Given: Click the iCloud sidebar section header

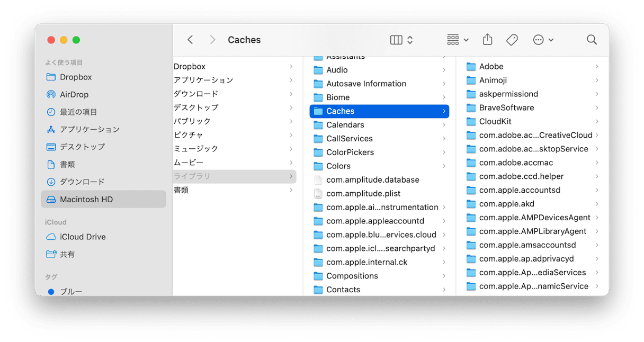Looking at the screenshot, I should pyautogui.click(x=56, y=222).
